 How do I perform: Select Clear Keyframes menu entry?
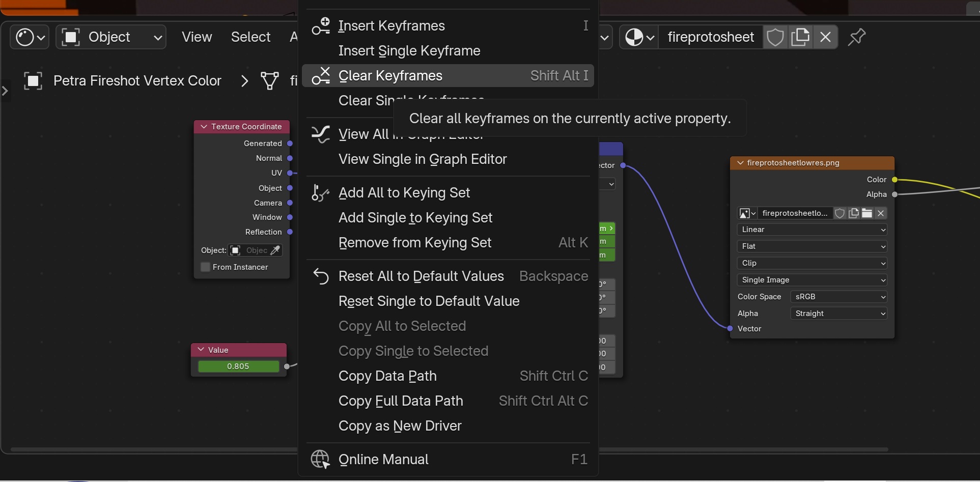pos(448,76)
